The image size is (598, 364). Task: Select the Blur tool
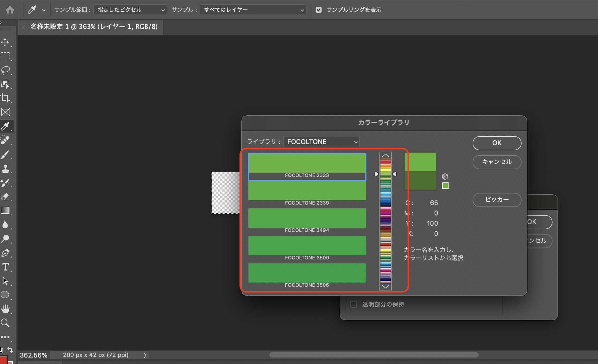[x=5, y=225]
